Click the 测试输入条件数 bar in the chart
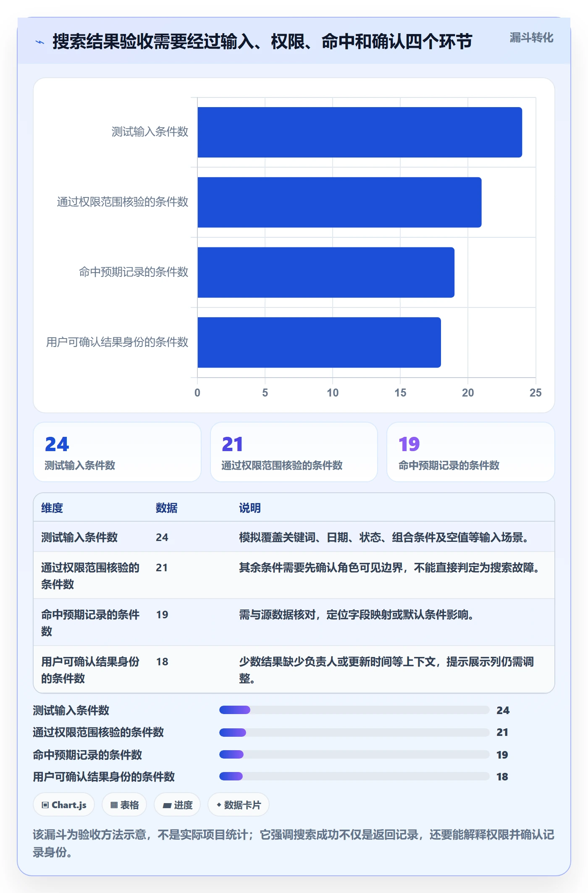The width and height of the screenshot is (588, 893). point(360,132)
